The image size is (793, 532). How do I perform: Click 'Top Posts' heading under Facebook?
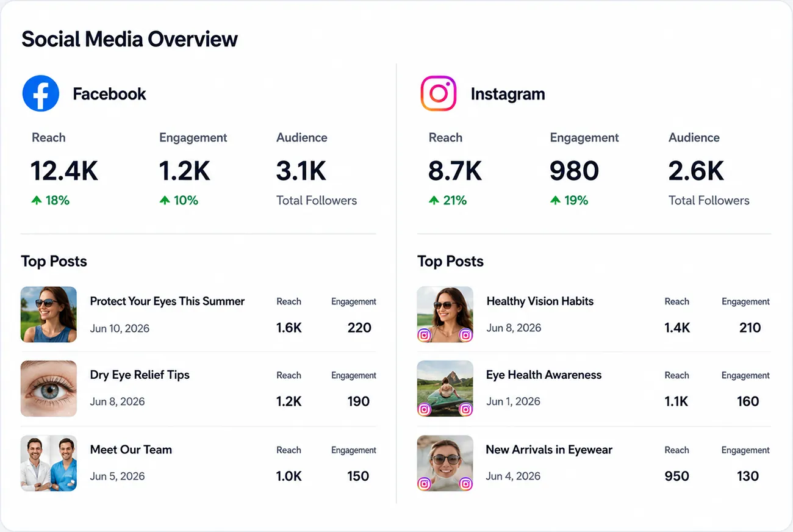(54, 261)
